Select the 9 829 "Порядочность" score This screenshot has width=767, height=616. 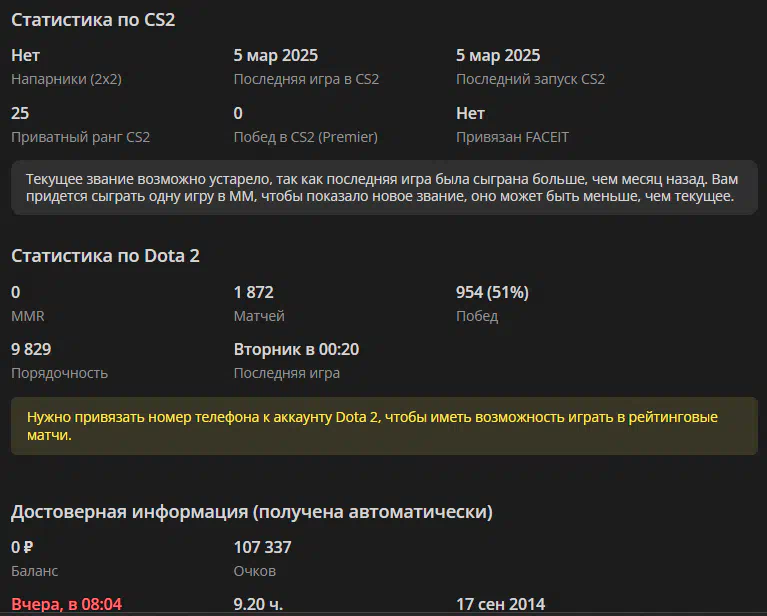[31, 349]
